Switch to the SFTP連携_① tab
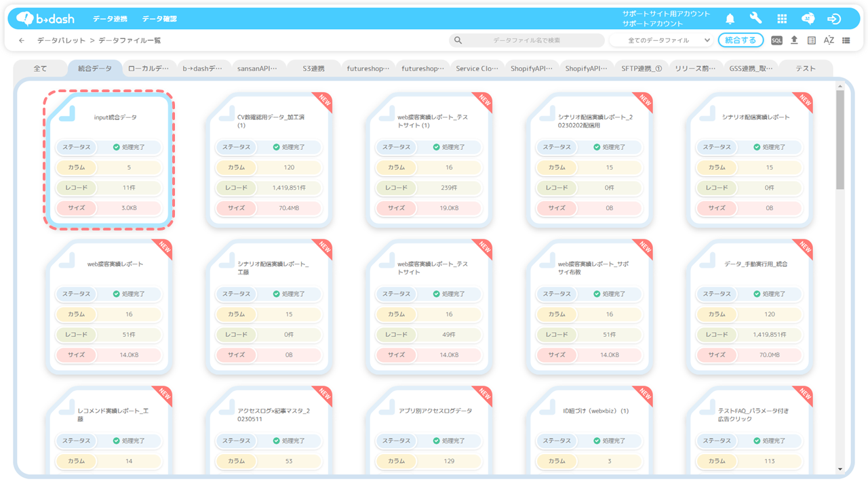Screen dimensions: 868x488 (x=642, y=68)
